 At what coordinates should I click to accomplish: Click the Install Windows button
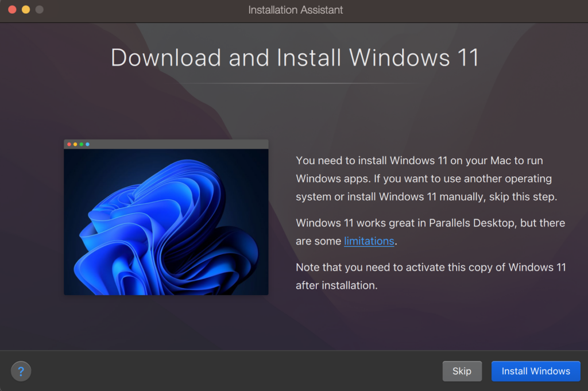(536, 371)
